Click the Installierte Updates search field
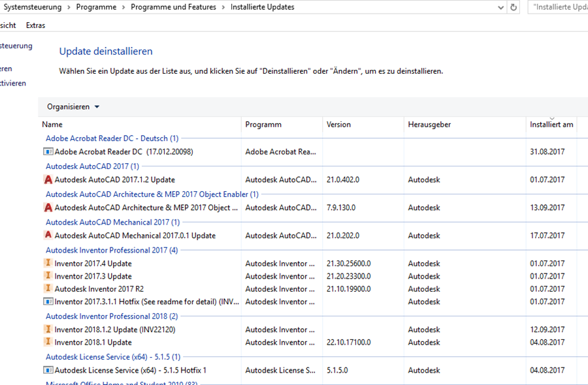Viewport: 588px width, 385px height. pyautogui.click(x=558, y=7)
